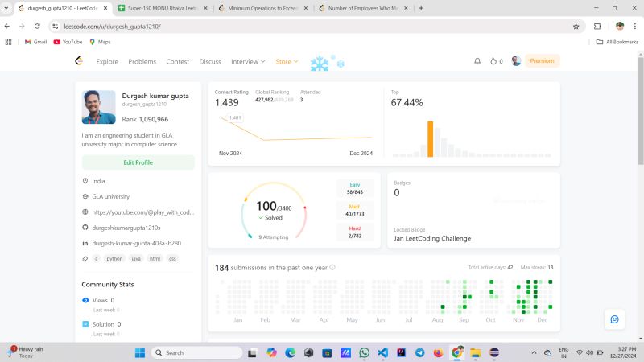Click the taskbar Search box

click(196, 352)
